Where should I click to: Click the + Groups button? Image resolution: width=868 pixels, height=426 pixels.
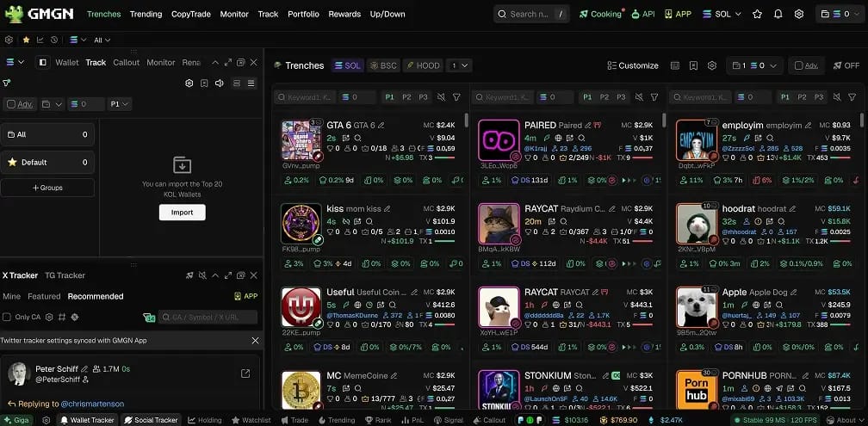[47, 188]
